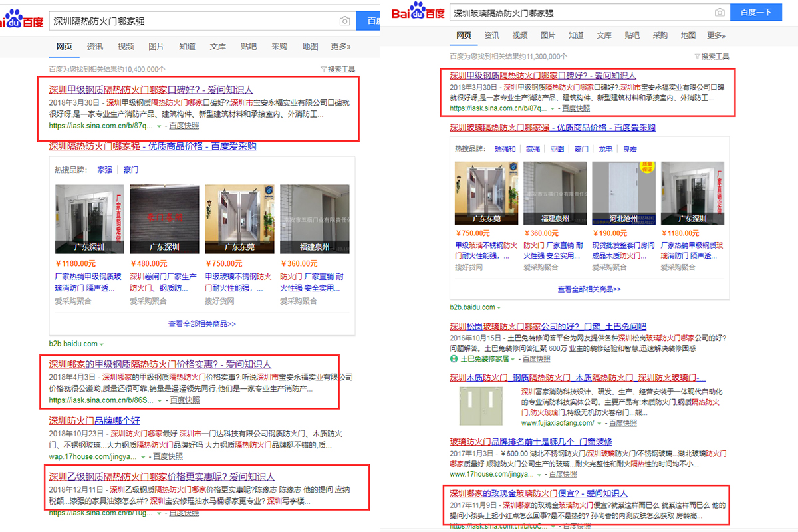This screenshot has height=532, width=798.
Task: Click the 土巴兔装修家居 source link
Action: coord(485,359)
